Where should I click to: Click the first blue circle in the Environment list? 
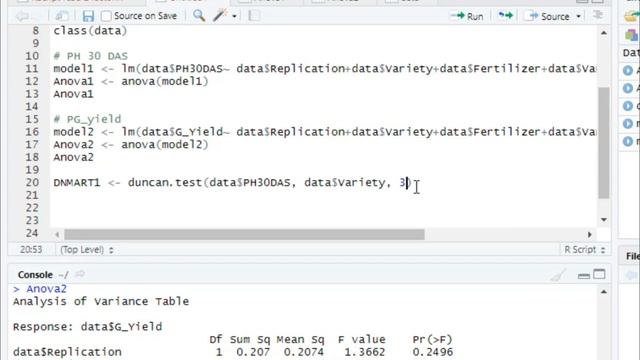click(x=628, y=70)
